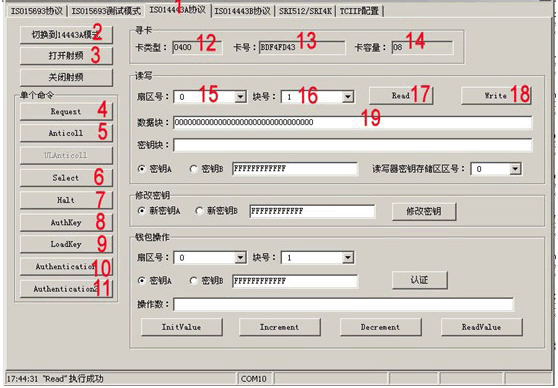Image resolution: width=558 pixels, height=388 pixels.
Task: Click the InitValue button
Action: [x=182, y=327]
